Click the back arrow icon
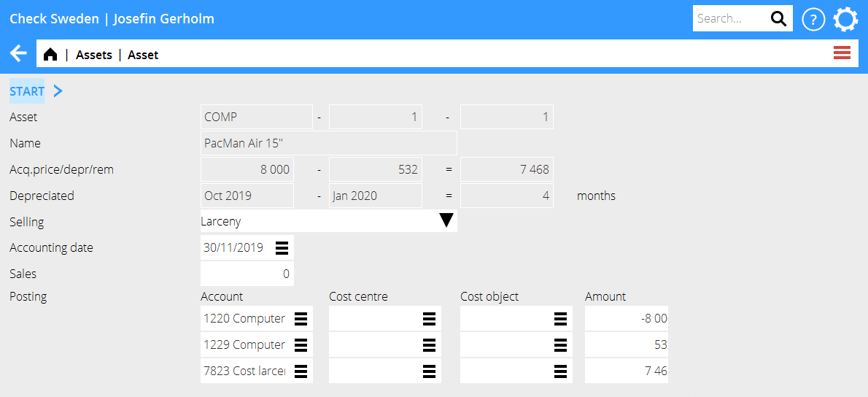 click(x=18, y=54)
